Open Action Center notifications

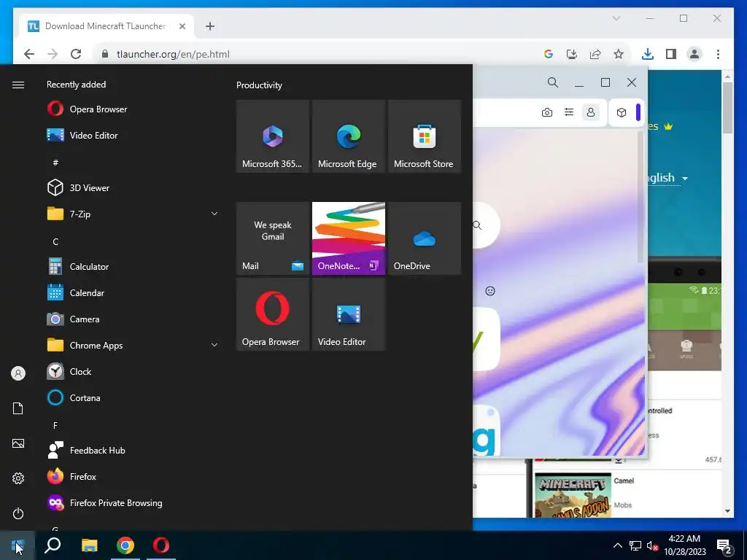pos(724,546)
